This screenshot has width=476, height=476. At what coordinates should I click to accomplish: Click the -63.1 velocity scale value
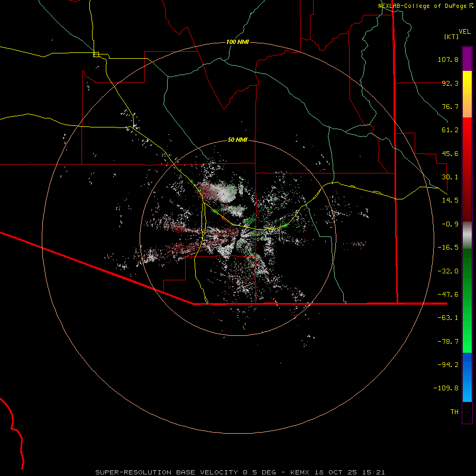pos(448,318)
